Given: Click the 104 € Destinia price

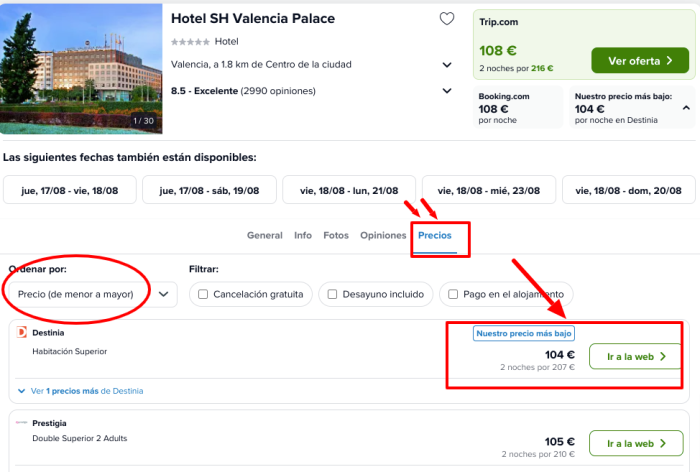Looking at the screenshot, I should click(x=559, y=355).
